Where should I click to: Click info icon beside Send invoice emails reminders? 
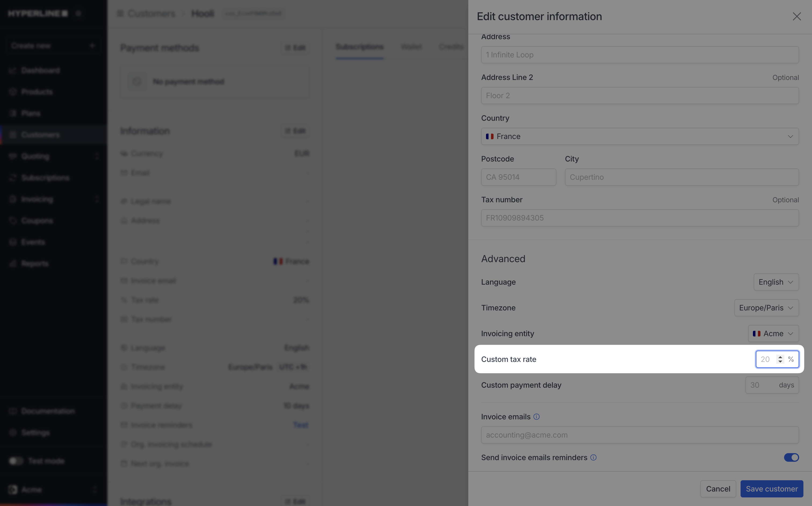593,457
